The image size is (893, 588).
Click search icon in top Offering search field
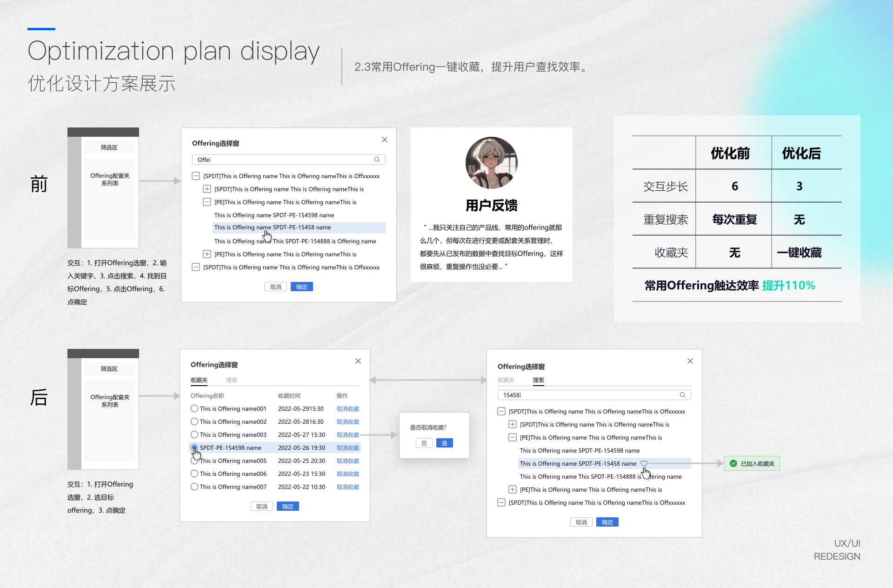coord(377,160)
